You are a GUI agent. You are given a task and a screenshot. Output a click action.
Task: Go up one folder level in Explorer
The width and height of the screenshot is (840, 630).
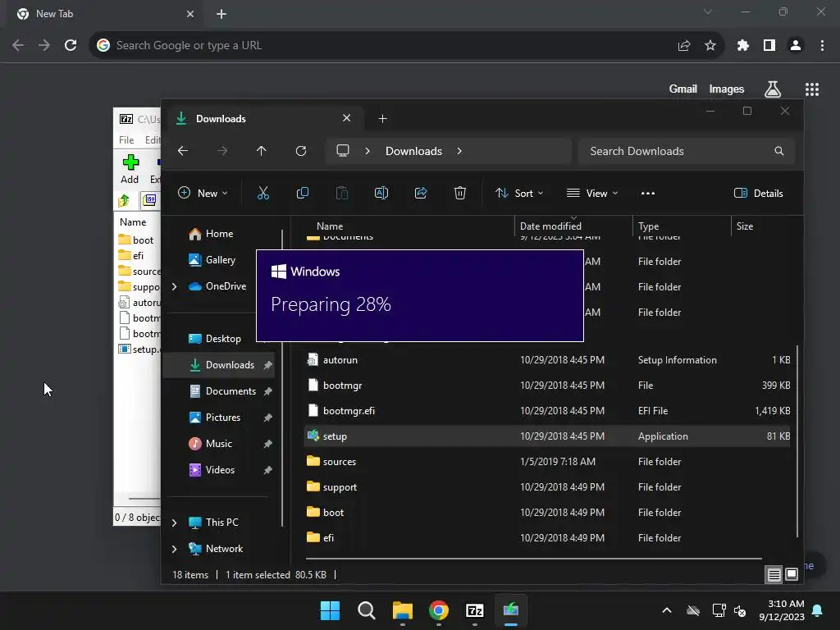pyautogui.click(x=262, y=151)
